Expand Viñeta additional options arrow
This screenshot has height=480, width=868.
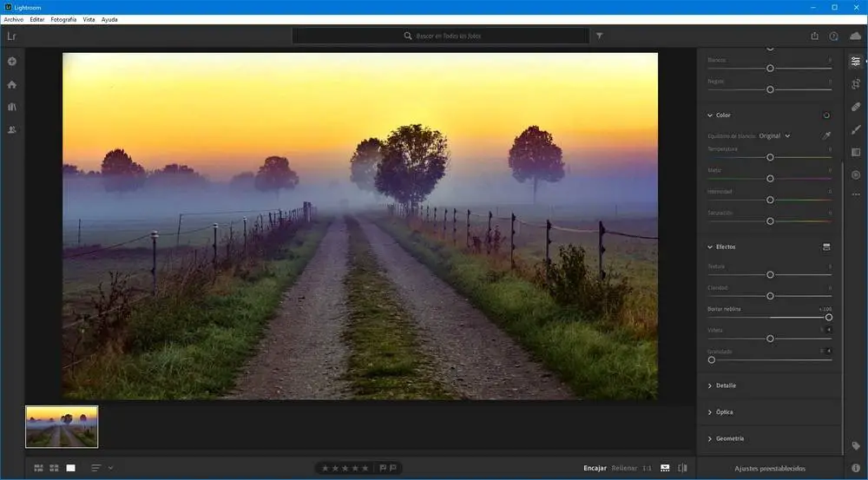tap(829, 330)
